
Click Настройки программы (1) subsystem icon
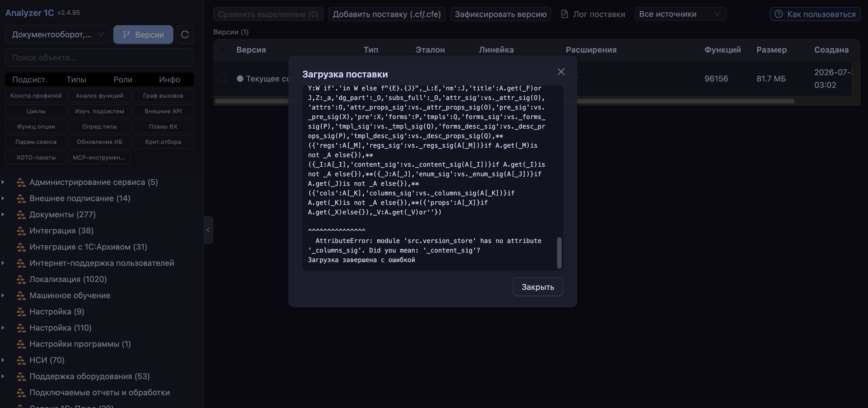21,344
